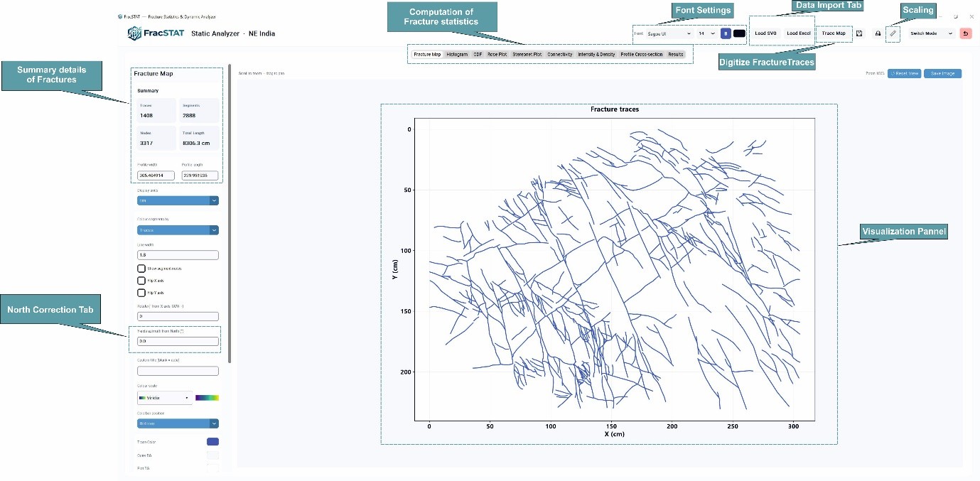Open the Viridis colour scale dropdown
The width and height of the screenshot is (980, 481).
tap(165, 398)
